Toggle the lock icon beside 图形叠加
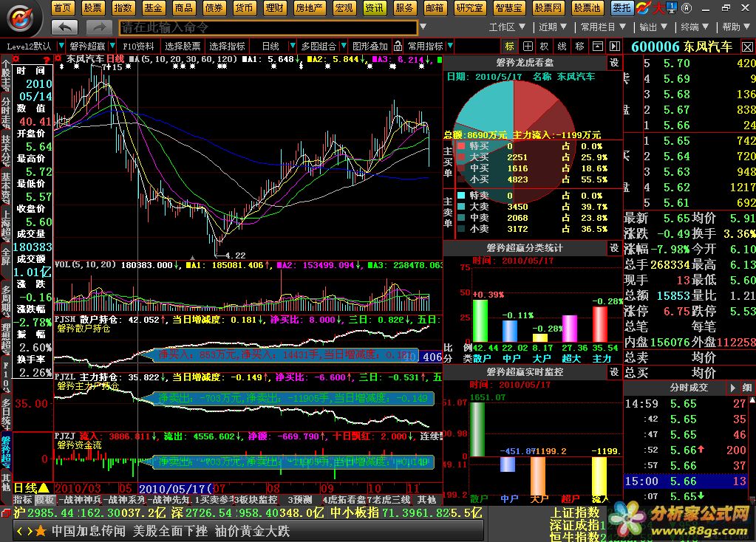 click(398, 47)
